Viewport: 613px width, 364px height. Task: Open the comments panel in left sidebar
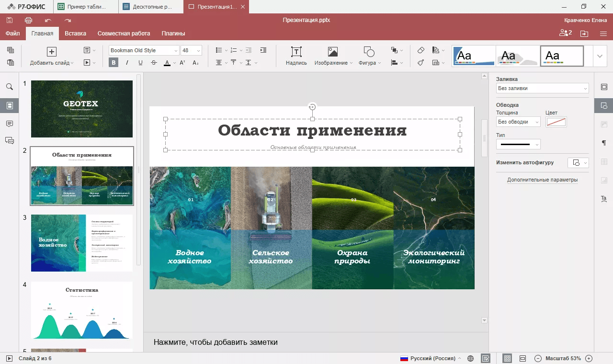9,124
